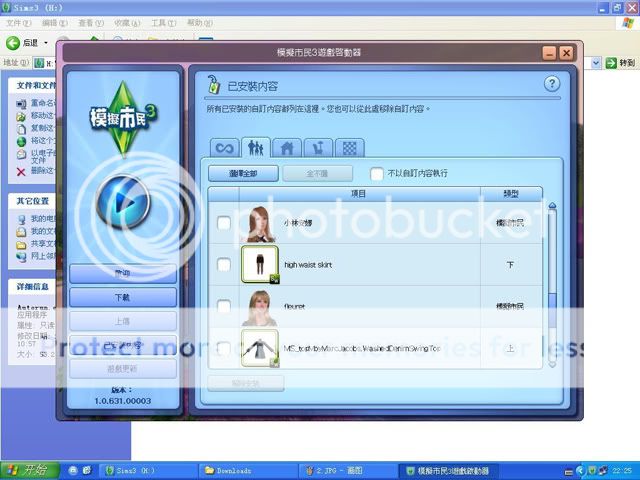
Task: Click the installed content tag icon
Action: (x=213, y=84)
